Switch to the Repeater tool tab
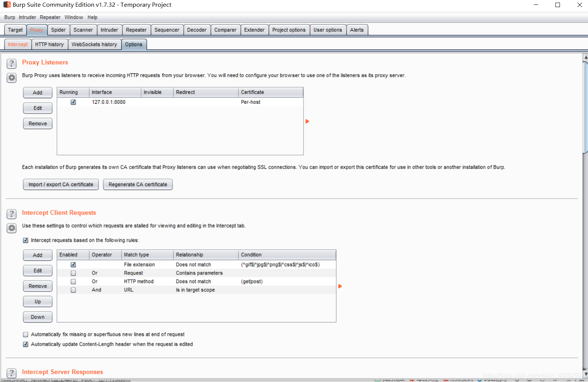This screenshot has height=382, width=588. coord(136,30)
